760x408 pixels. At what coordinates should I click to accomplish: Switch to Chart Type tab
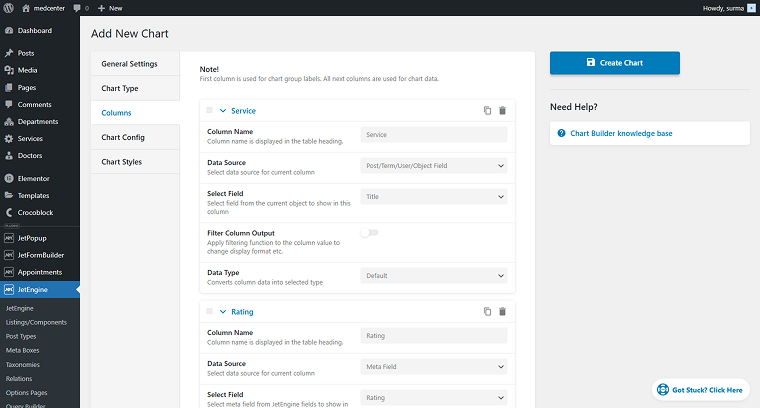[x=135, y=88]
